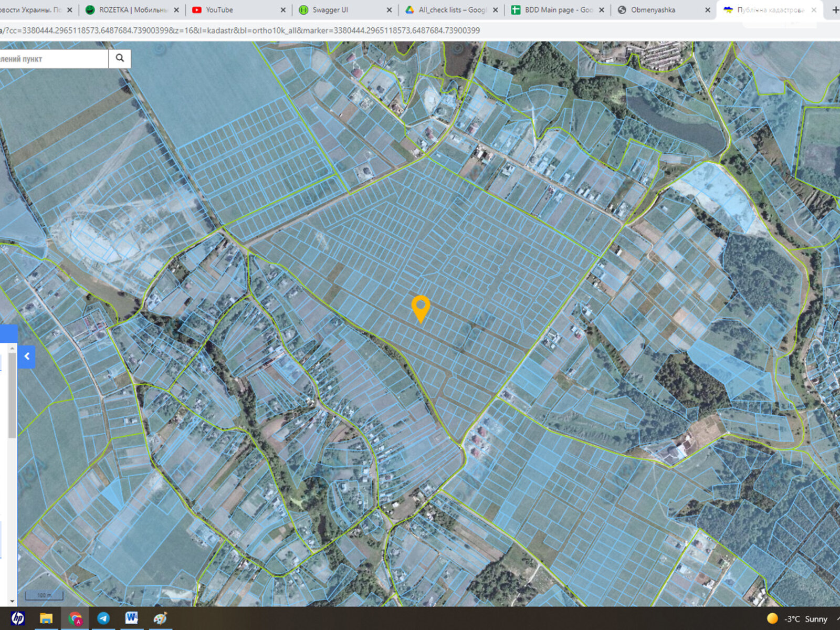Image resolution: width=840 pixels, height=630 pixels.
Task: Switch to the Swagger UI tab
Action: (x=341, y=10)
